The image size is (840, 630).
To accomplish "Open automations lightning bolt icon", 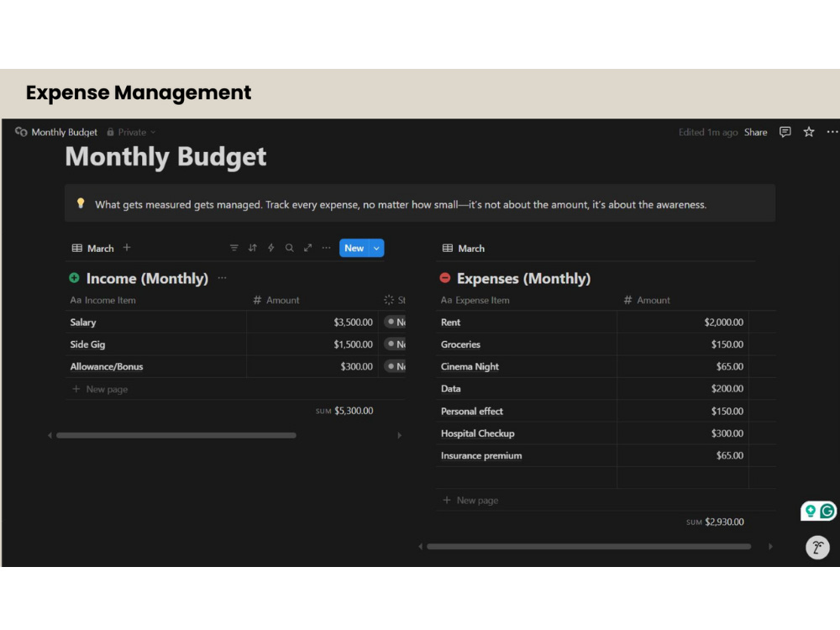I will tap(271, 248).
